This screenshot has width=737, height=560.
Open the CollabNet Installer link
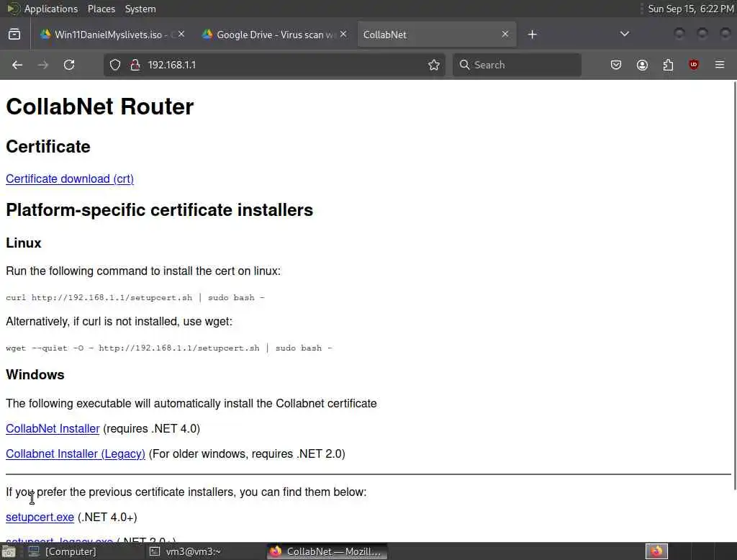pos(53,429)
